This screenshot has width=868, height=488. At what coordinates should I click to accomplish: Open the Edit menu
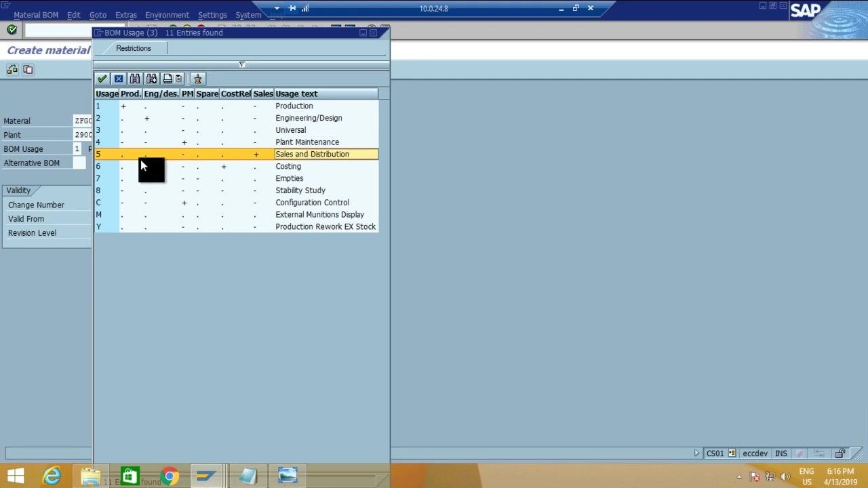73,15
